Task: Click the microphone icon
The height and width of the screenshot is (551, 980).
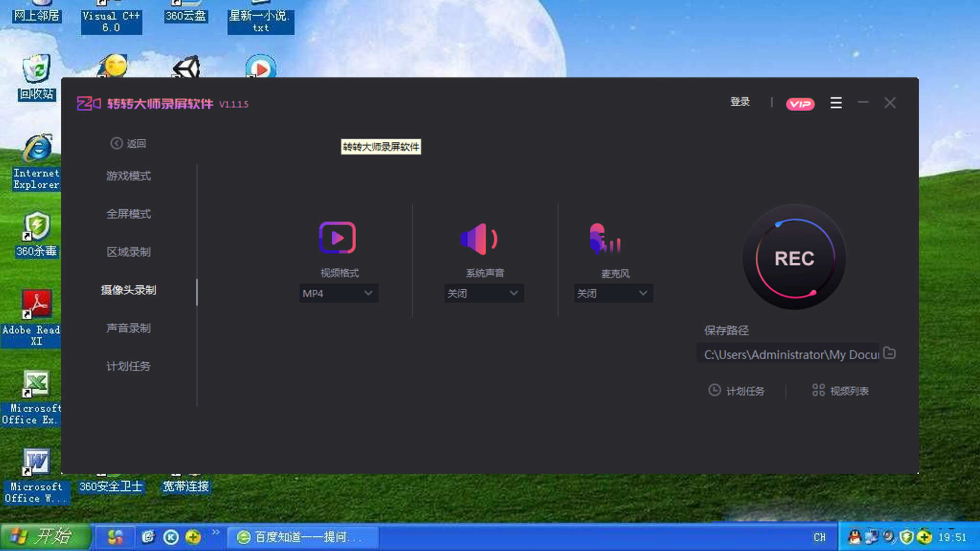Action: pos(605,239)
